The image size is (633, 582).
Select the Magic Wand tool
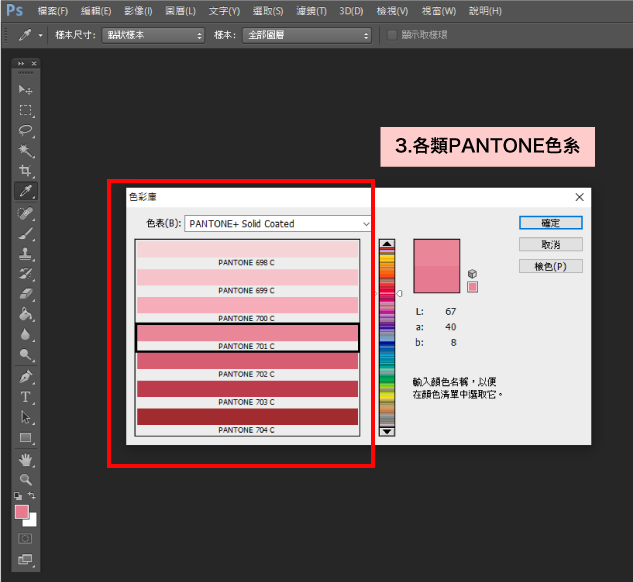[x=25, y=151]
